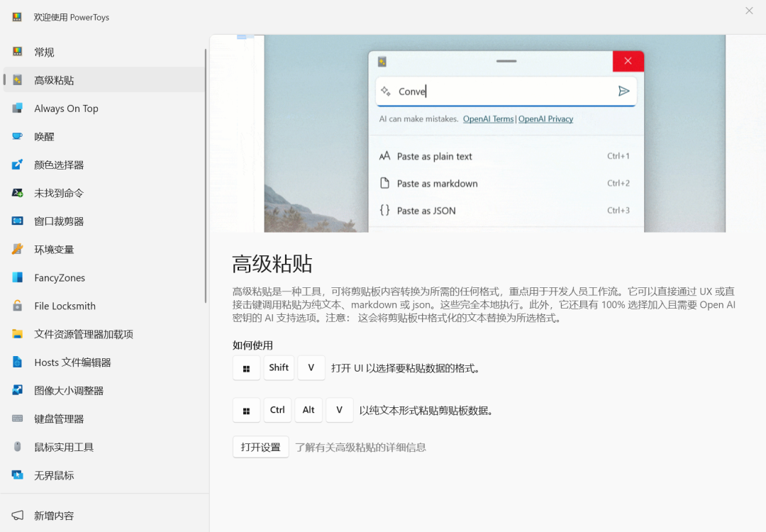Click Windows key badge before Ctrl
The width and height of the screenshot is (766, 532).
click(x=246, y=410)
